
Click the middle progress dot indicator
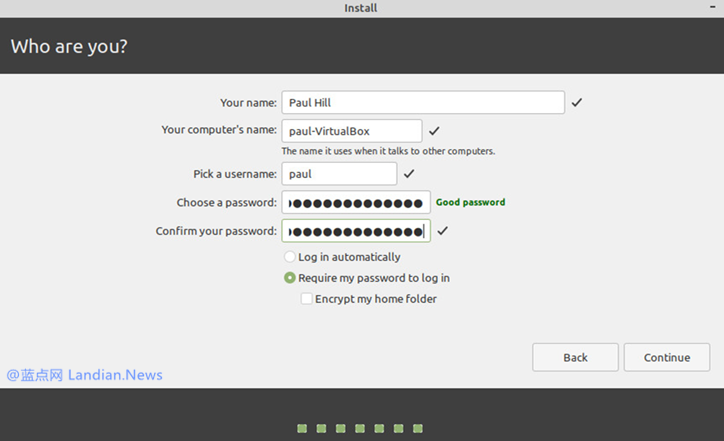(x=360, y=428)
